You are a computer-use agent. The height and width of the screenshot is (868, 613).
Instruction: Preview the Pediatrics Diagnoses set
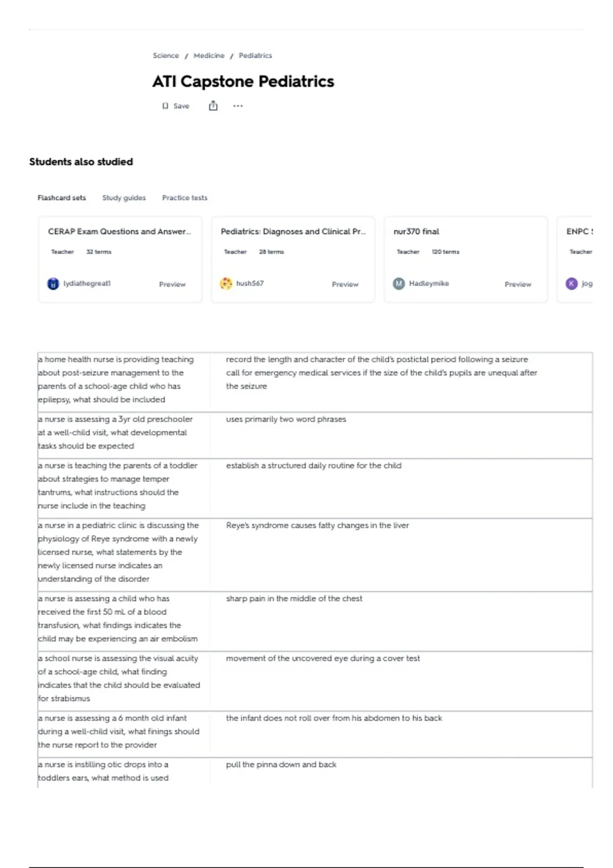click(345, 284)
